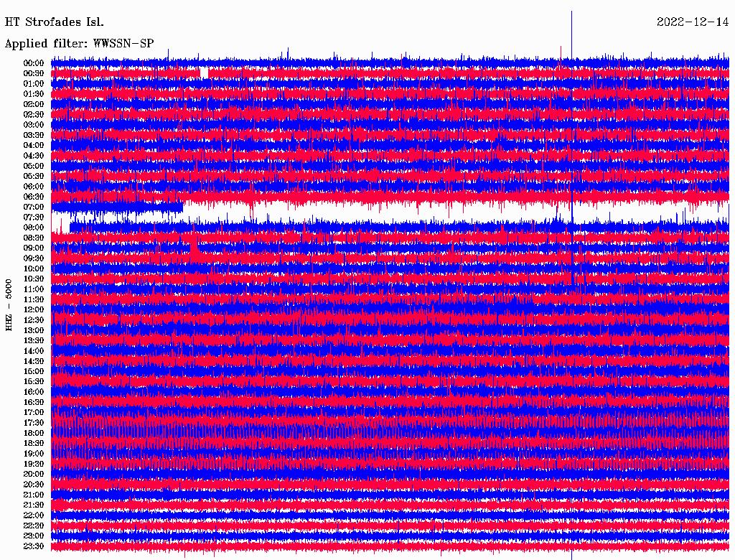Image resolution: width=735 pixels, height=560 pixels.
Task: Select the 00:30 time label
Action: [34, 73]
